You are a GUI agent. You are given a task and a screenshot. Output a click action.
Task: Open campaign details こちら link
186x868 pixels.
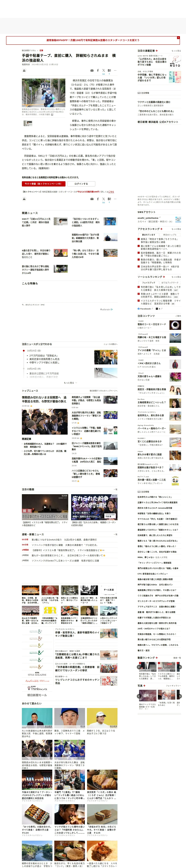click(x=111, y=192)
